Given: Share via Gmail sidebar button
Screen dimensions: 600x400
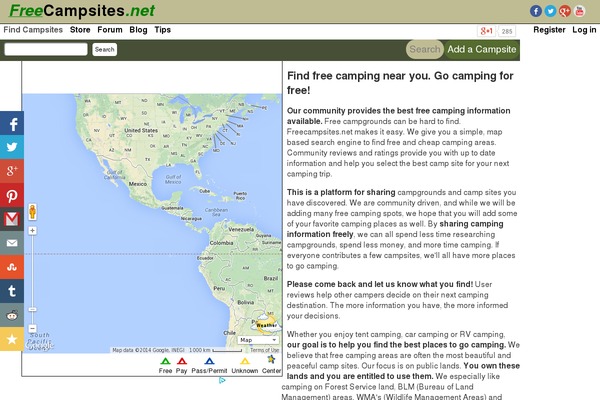Looking at the screenshot, I should pos(12,219).
